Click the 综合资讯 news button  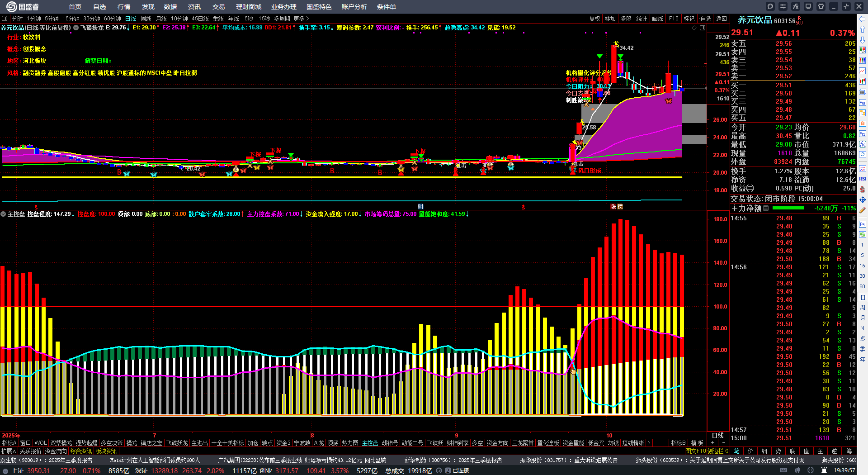81,451
